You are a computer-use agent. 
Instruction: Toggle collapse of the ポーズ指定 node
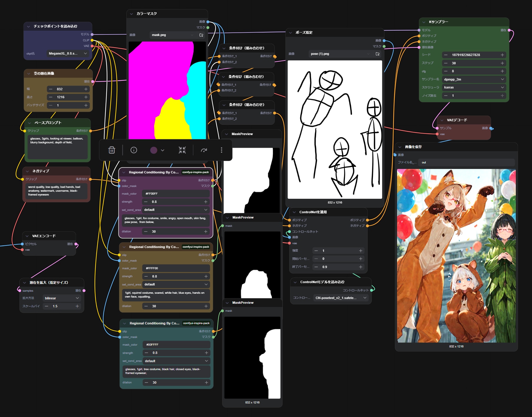coord(290,33)
